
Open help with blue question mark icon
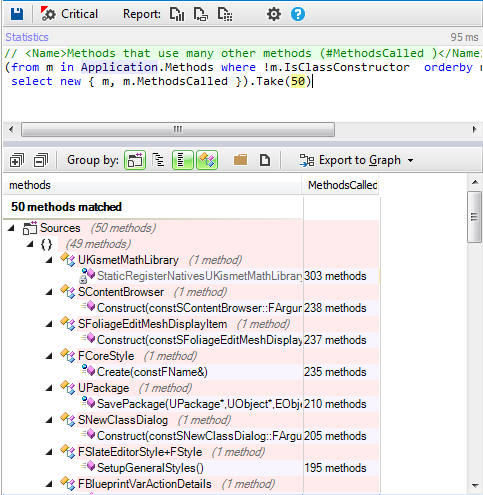pyautogui.click(x=298, y=14)
